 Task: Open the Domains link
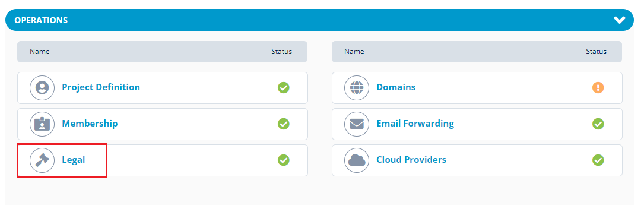(x=396, y=87)
